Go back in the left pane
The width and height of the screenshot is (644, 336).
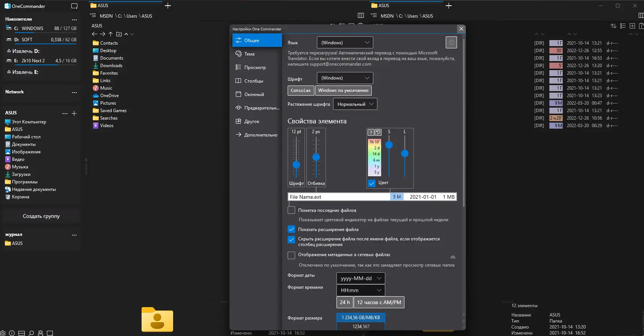(x=95, y=34)
